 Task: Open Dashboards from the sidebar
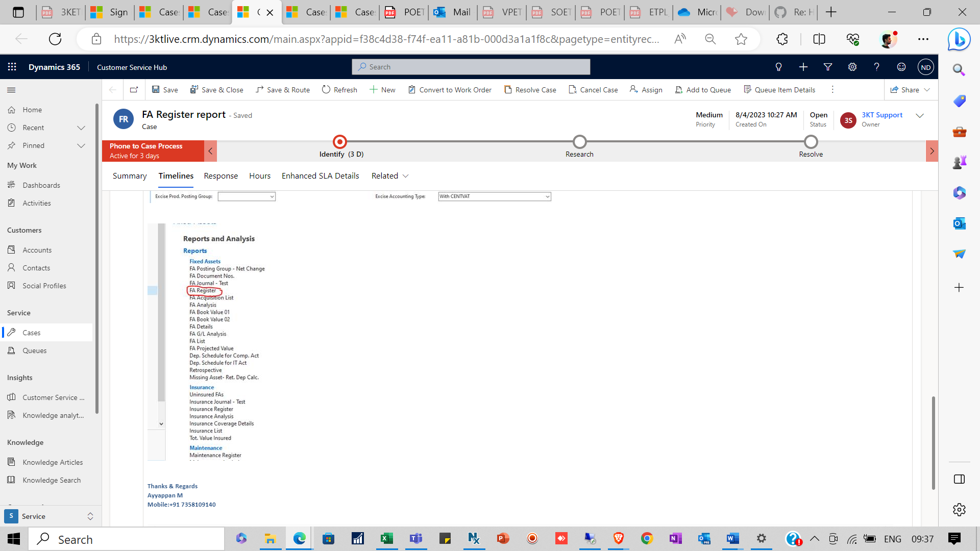pos(42,185)
